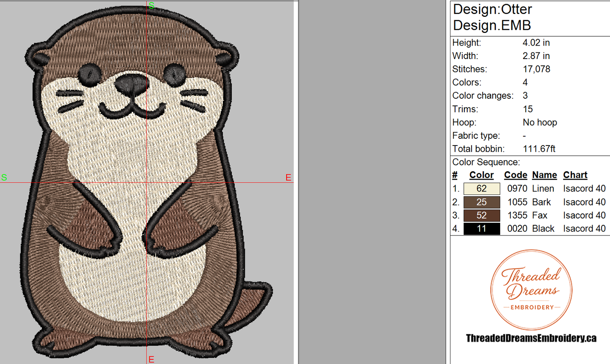The width and height of the screenshot is (610, 364).
Task: Click the green 'S' marker left of the design
Action: point(4,178)
